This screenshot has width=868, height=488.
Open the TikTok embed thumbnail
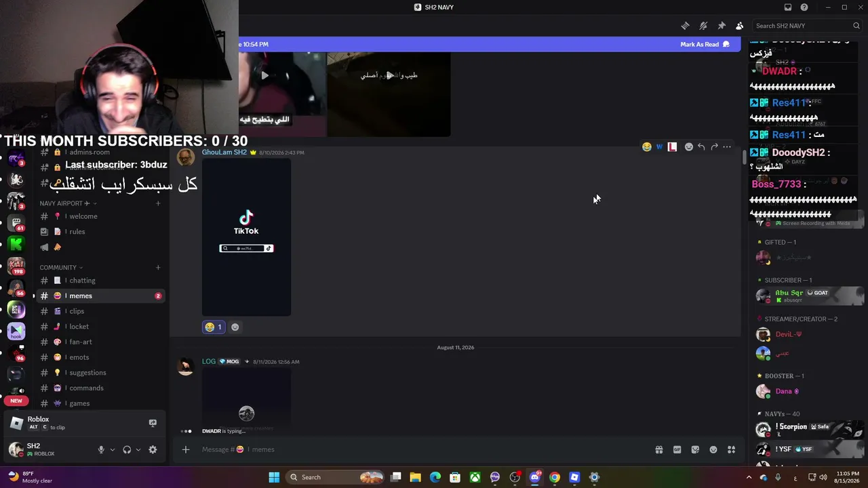246,237
